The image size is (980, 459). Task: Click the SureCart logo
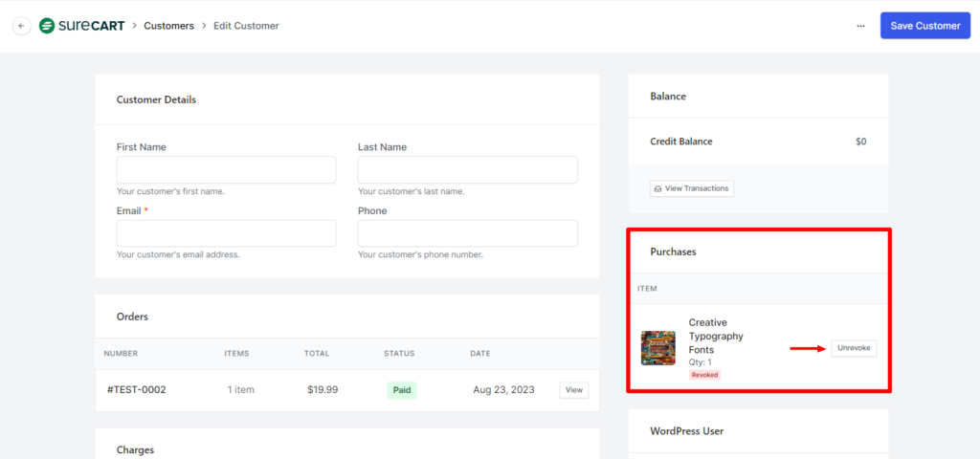point(82,26)
